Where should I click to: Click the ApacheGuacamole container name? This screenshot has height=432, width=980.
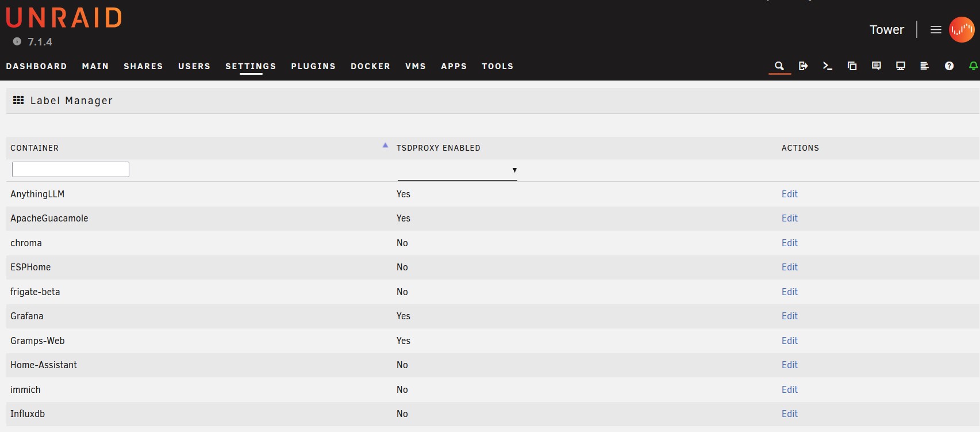(49, 218)
